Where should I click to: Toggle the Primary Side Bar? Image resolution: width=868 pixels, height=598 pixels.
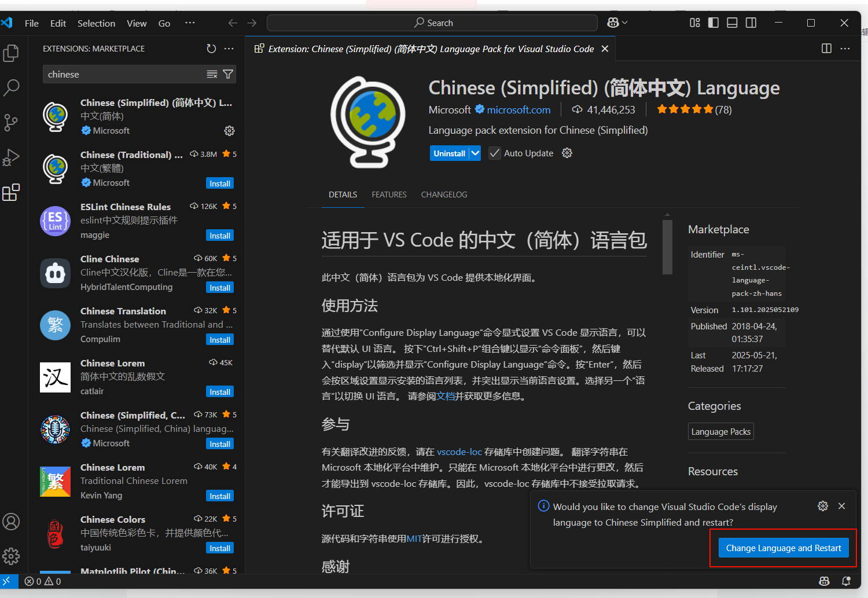pos(713,23)
